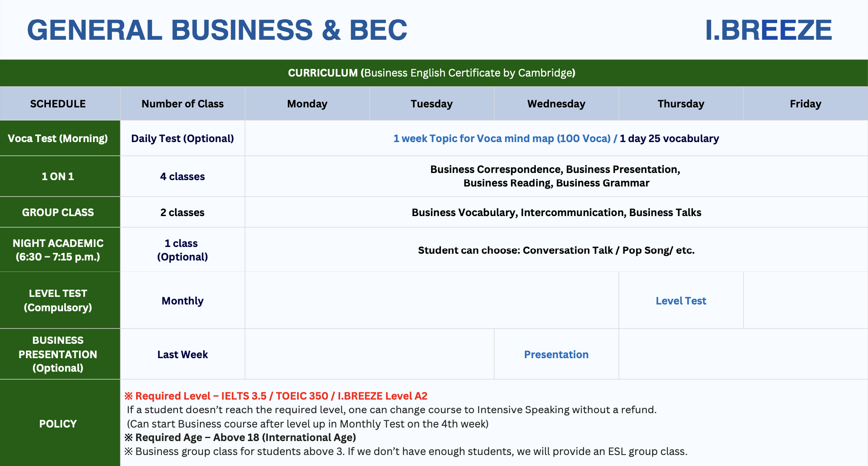Image resolution: width=868 pixels, height=466 pixels.
Task: Click the Tuesday column header
Action: pyautogui.click(x=431, y=104)
